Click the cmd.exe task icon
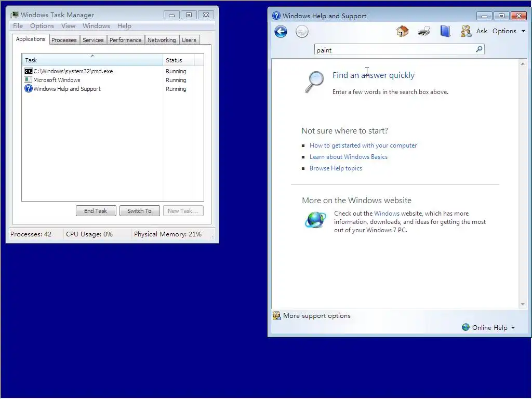Viewport: 532px width, 399px height. coord(29,71)
